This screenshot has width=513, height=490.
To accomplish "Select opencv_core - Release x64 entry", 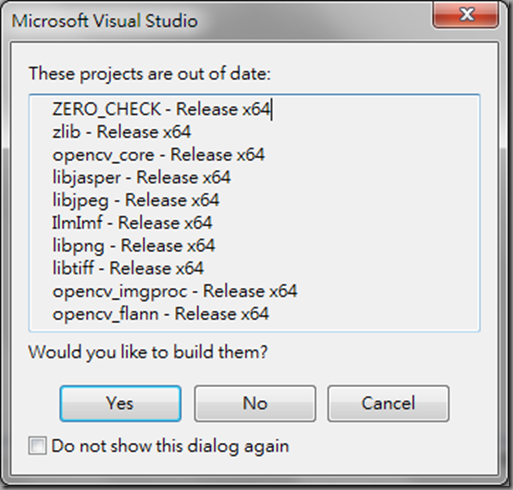I will tap(158, 155).
